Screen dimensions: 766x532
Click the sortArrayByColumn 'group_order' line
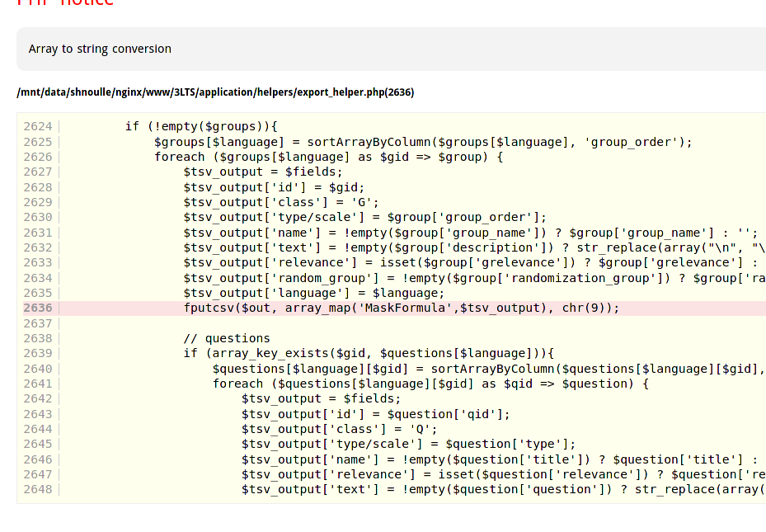tap(423, 142)
